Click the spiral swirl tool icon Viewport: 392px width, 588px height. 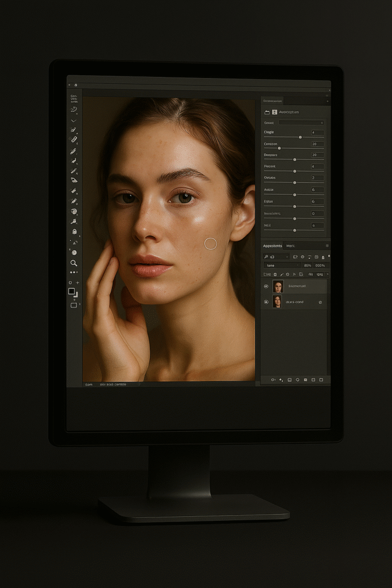click(73, 211)
